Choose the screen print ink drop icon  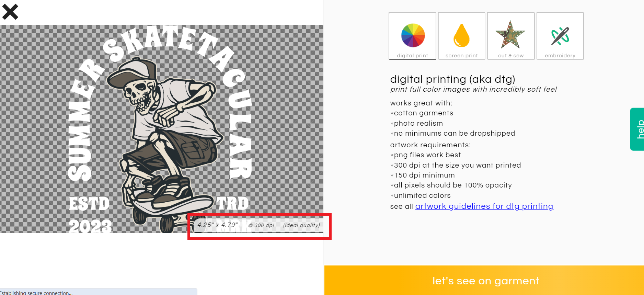tap(461, 35)
